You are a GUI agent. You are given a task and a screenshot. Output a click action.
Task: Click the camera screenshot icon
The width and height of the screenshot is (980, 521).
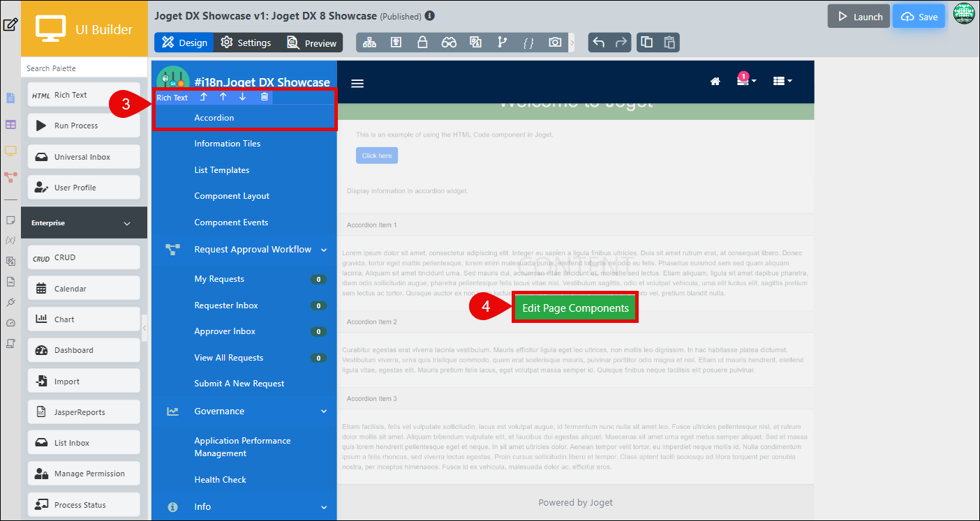click(555, 43)
